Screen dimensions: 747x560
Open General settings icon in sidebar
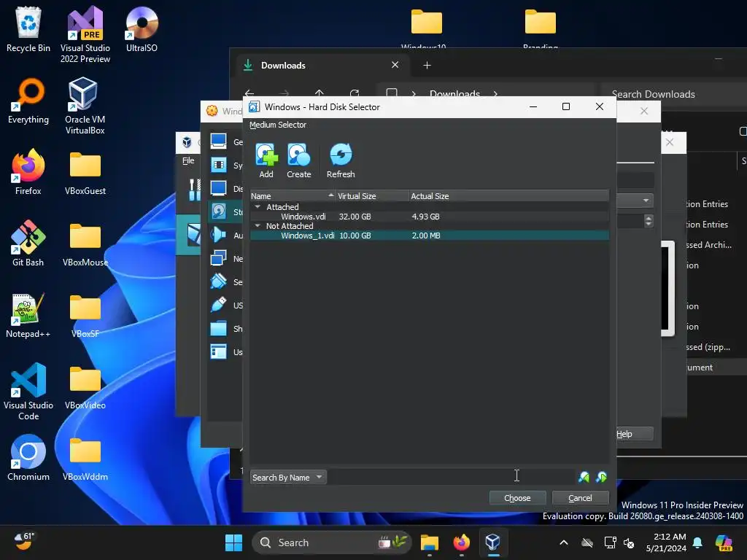pos(219,141)
